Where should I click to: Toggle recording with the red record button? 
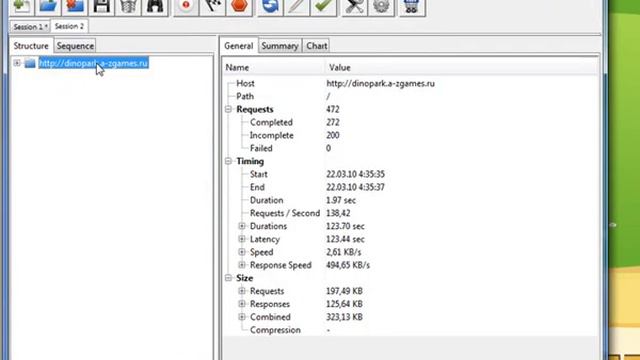tap(186, 6)
